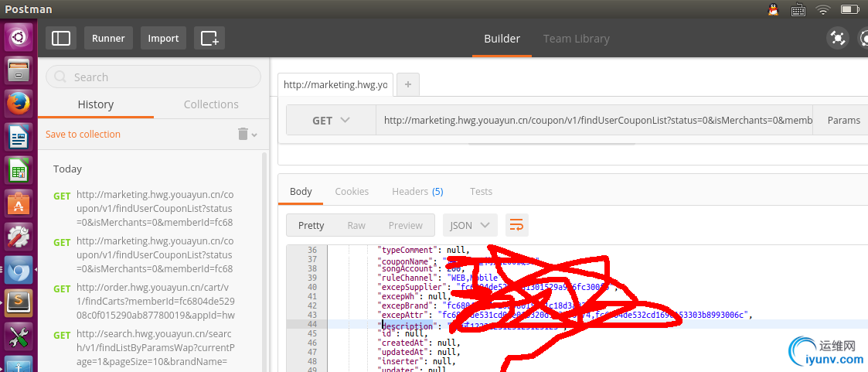
Task: Click the request URL input field
Action: (x=594, y=120)
